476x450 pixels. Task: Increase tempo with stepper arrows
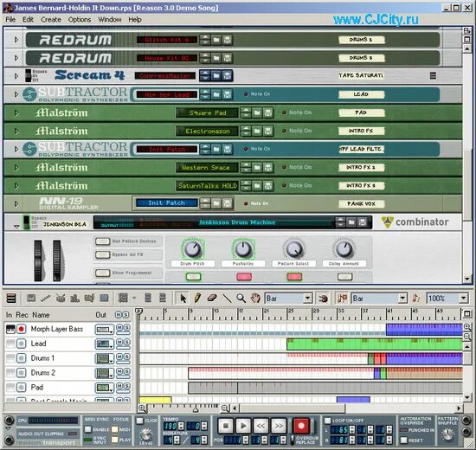pos(181,424)
